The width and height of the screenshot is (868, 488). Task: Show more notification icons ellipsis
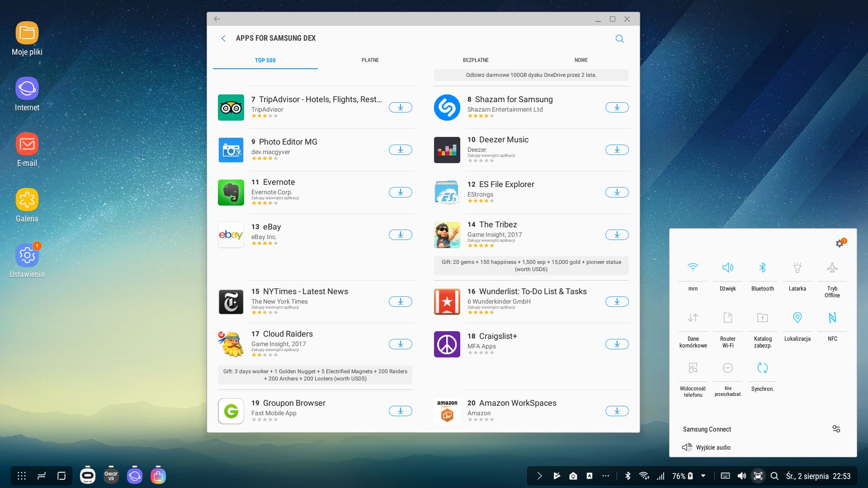pyautogui.click(x=606, y=476)
